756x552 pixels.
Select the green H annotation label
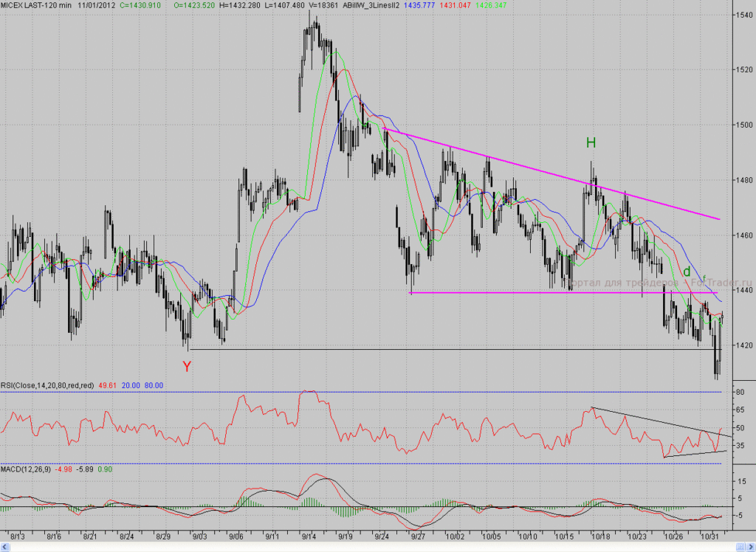coord(591,142)
